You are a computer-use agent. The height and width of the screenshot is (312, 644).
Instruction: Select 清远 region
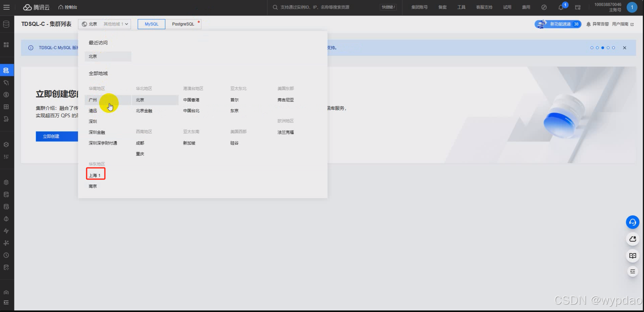click(93, 111)
